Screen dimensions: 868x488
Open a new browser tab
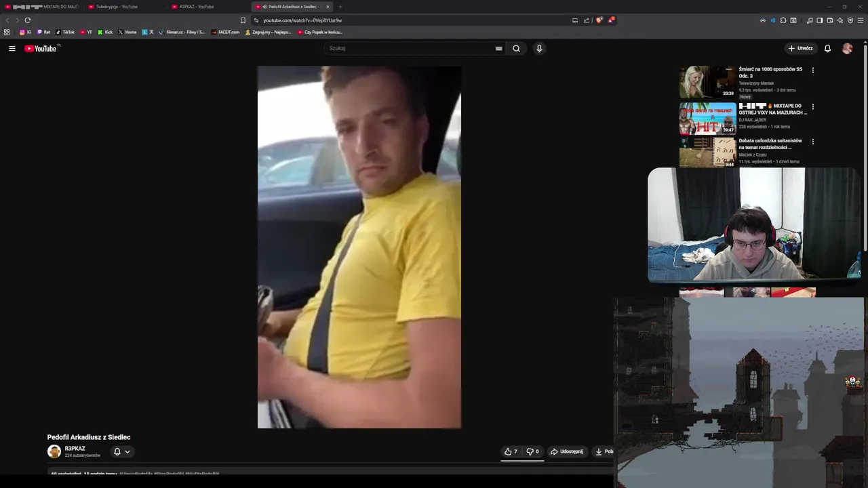click(x=340, y=7)
